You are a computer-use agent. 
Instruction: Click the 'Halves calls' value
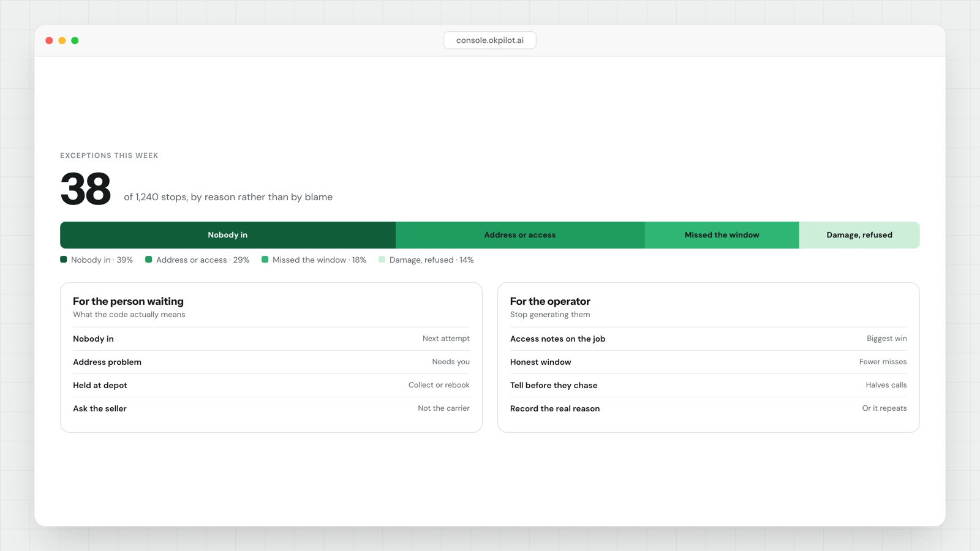[886, 385]
